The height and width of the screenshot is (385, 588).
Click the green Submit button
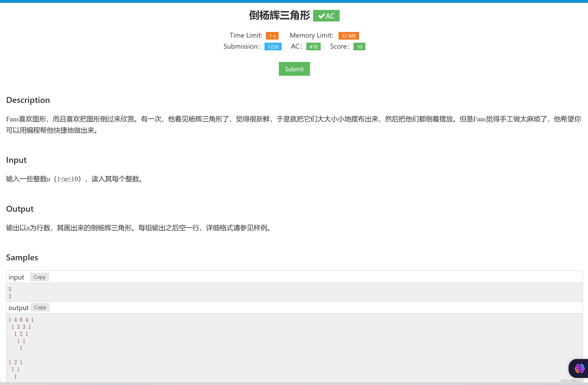tap(294, 69)
